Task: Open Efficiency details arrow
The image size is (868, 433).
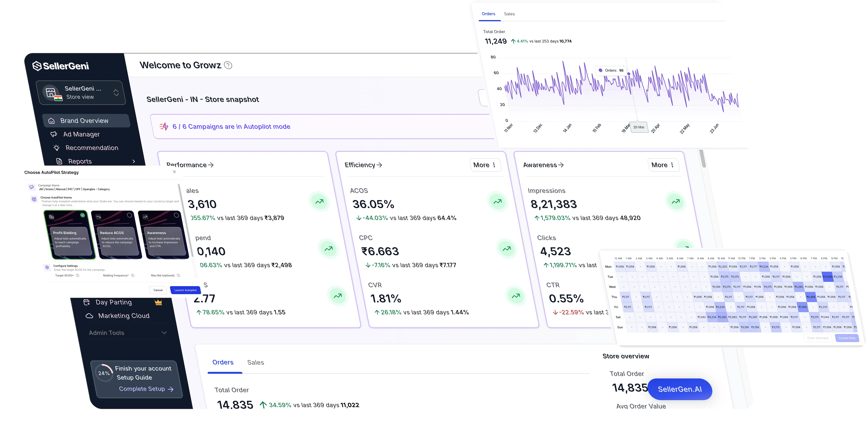Action: (379, 165)
